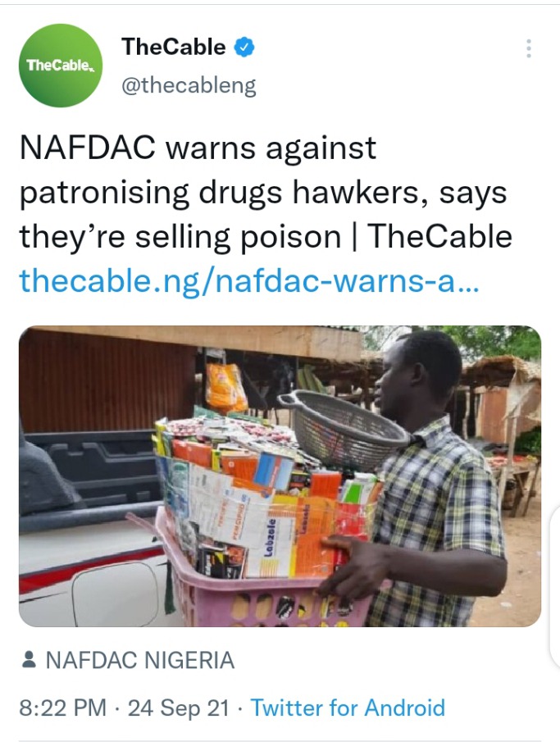Select the tweet headline text about NAFDAC
Screen dimensions: 560x742
(x=265, y=192)
